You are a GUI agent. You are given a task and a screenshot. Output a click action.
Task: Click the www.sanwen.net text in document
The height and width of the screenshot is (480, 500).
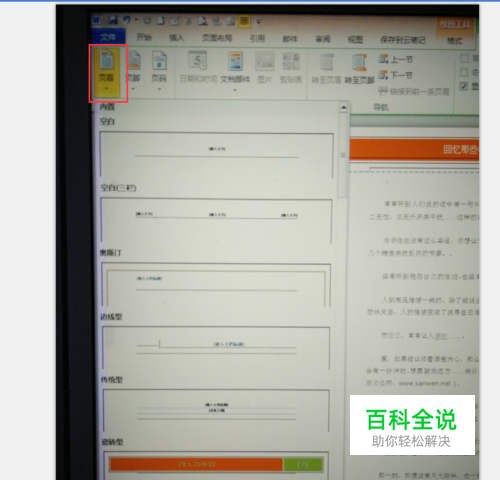tap(424, 383)
